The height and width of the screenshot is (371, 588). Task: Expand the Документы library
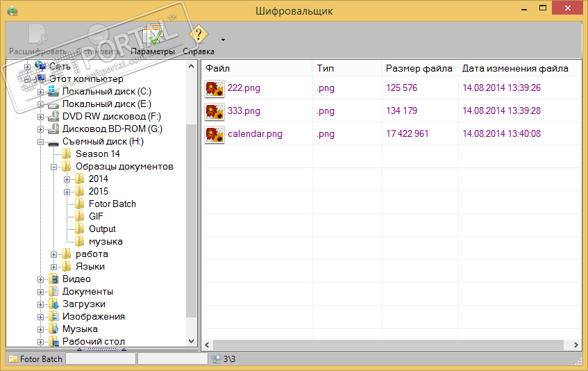[40, 292]
